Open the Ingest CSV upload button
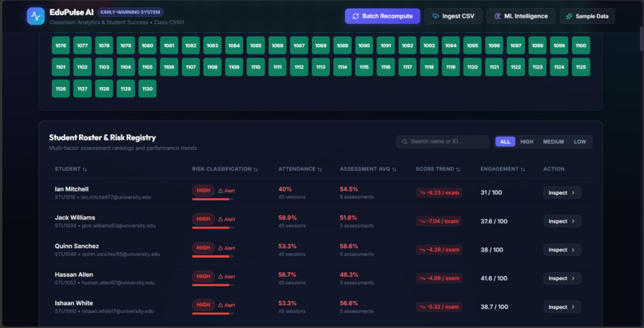644x328 pixels. [x=453, y=16]
